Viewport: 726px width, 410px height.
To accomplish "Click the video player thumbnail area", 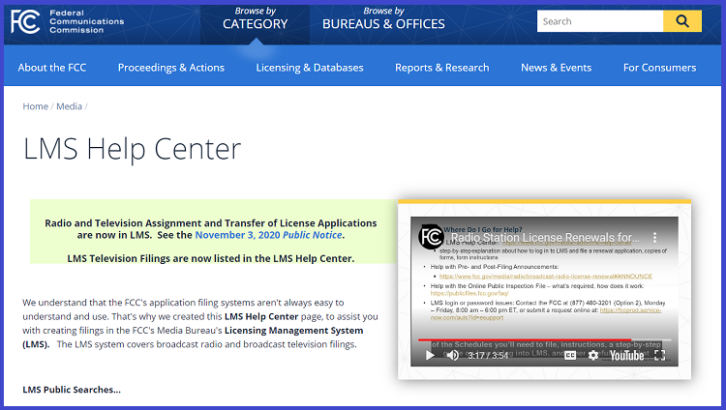I will click(x=544, y=292).
